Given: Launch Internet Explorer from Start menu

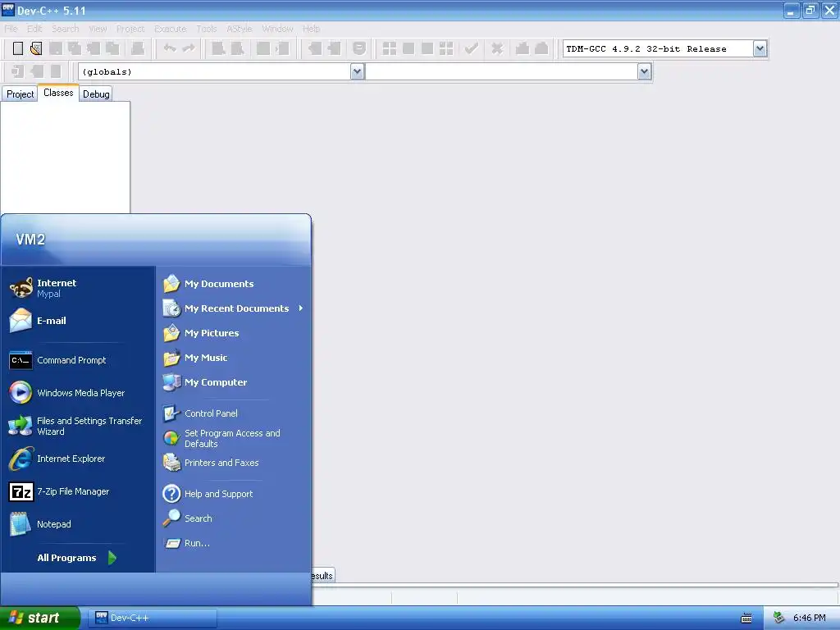Looking at the screenshot, I should [x=79, y=459].
